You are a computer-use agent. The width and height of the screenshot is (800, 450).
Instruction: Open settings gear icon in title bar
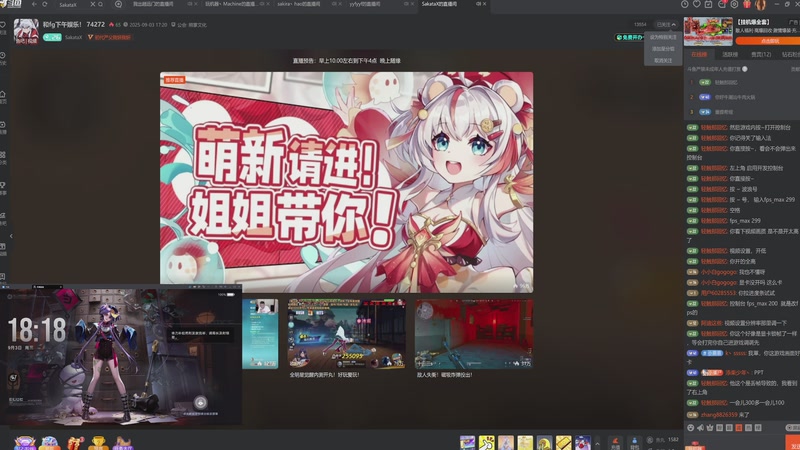click(734, 4)
